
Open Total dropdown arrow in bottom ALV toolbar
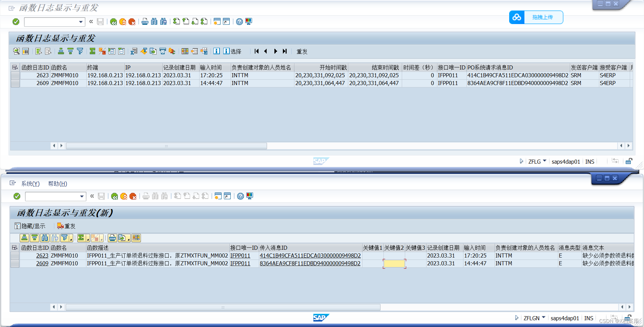click(x=88, y=240)
